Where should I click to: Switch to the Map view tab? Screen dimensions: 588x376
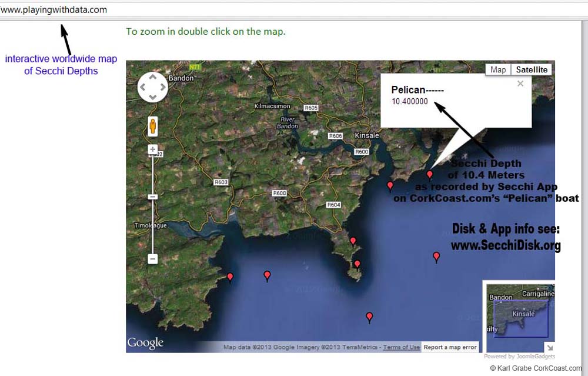coord(498,69)
